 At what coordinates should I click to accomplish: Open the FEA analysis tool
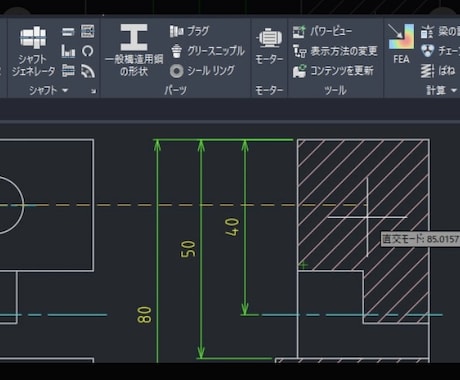pos(401,44)
